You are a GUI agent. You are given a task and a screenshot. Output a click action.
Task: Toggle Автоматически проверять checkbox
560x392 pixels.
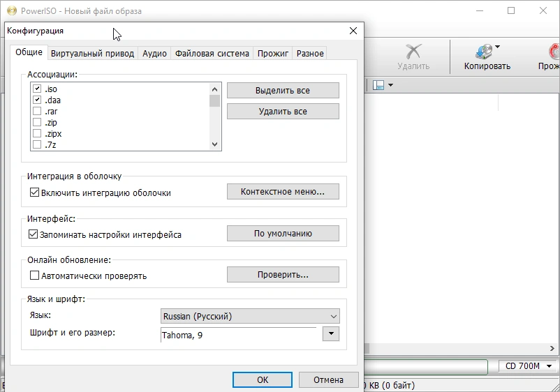pyautogui.click(x=34, y=276)
